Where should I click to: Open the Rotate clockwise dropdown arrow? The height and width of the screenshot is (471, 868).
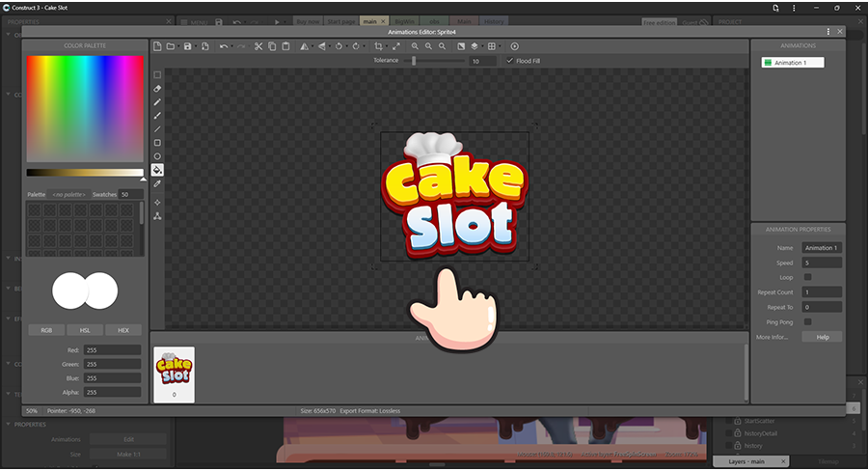365,46
